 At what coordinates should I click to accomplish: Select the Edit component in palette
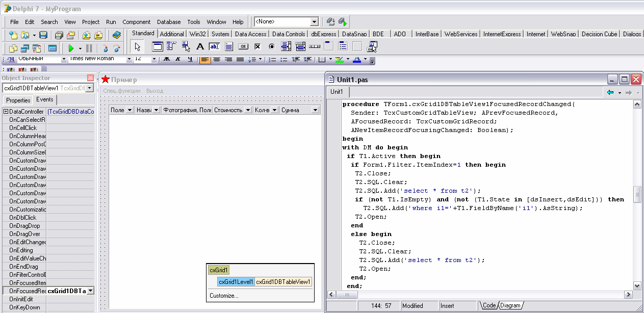214,47
